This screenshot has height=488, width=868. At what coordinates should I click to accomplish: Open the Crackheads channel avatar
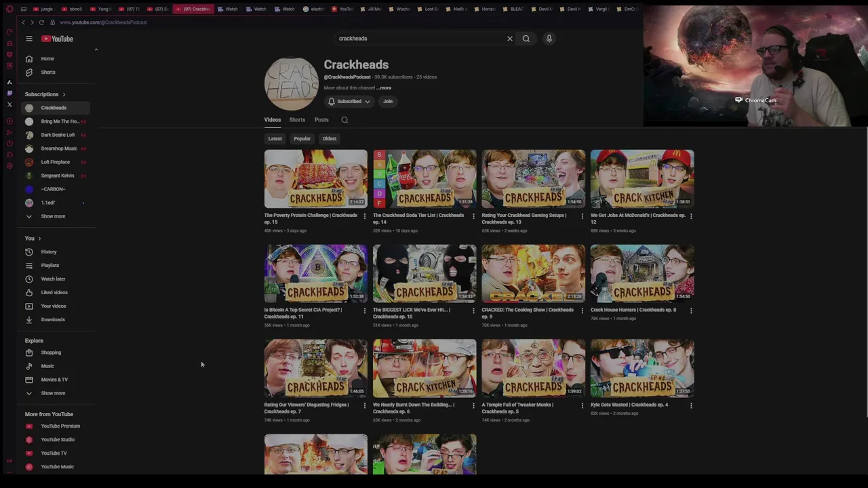point(292,84)
